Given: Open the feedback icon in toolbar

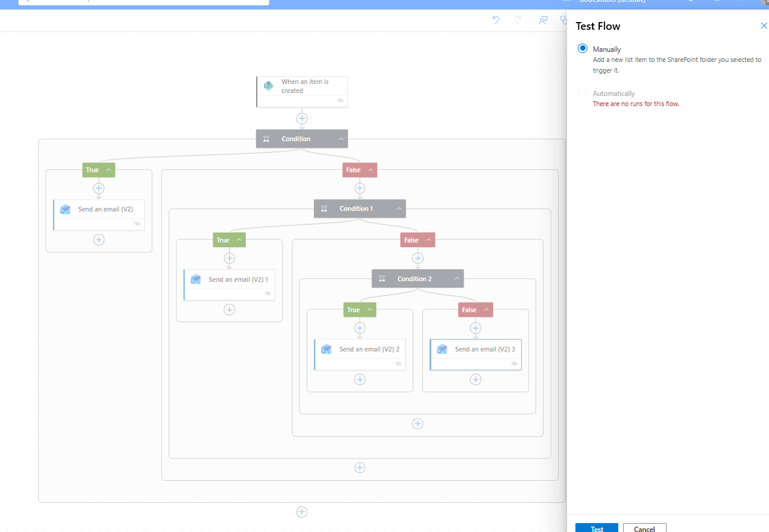Looking at the screenshot, I should tap(543, 20).
